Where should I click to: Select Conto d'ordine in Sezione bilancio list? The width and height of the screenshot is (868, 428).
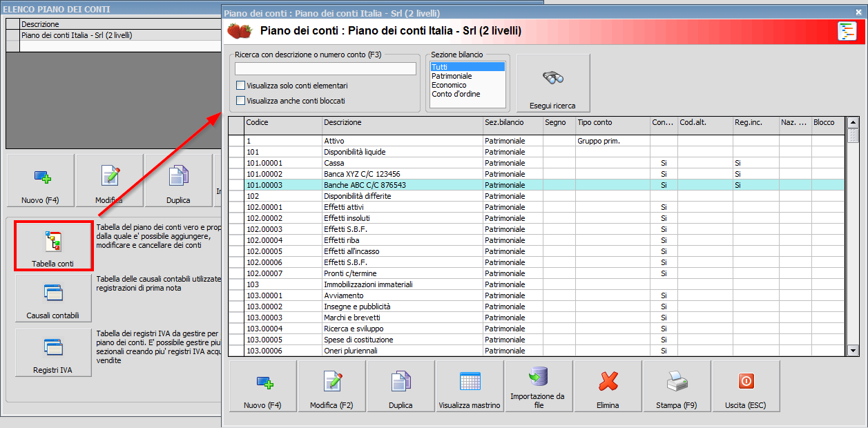pos(468,94)
